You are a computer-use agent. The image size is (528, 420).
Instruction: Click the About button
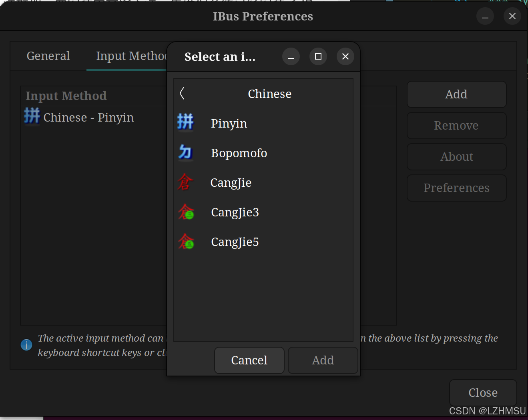coord(457,157)
